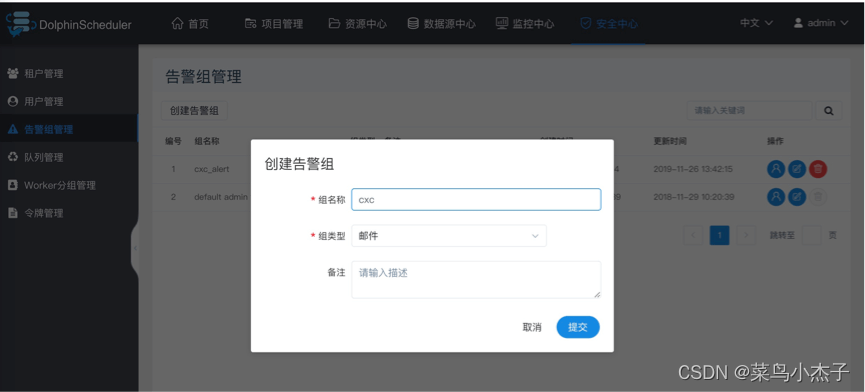The height and width of the screenshot is (392, 865).
Task: Click the 提交 submit button
Action: 578,327
